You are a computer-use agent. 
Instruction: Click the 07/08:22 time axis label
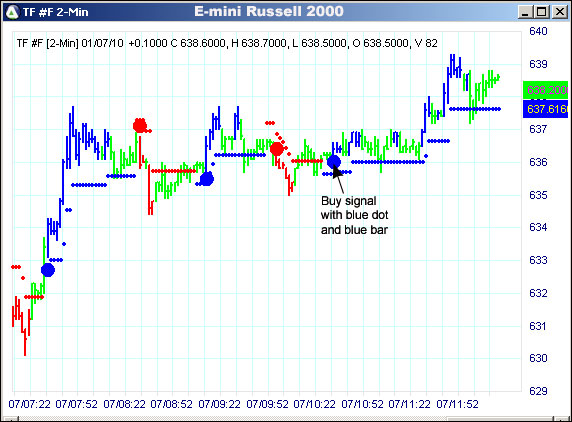click(x=124, y=404)
